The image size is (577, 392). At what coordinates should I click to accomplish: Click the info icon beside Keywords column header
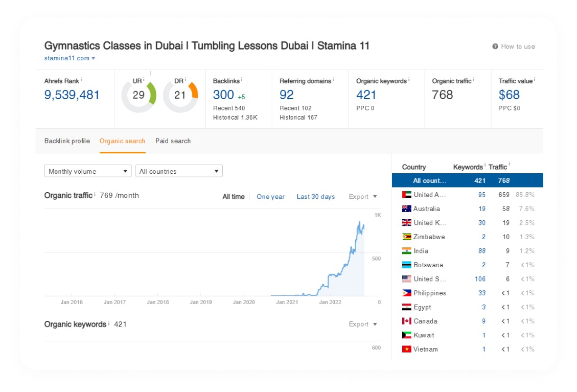pyautogui.click(x=485, y=166)
